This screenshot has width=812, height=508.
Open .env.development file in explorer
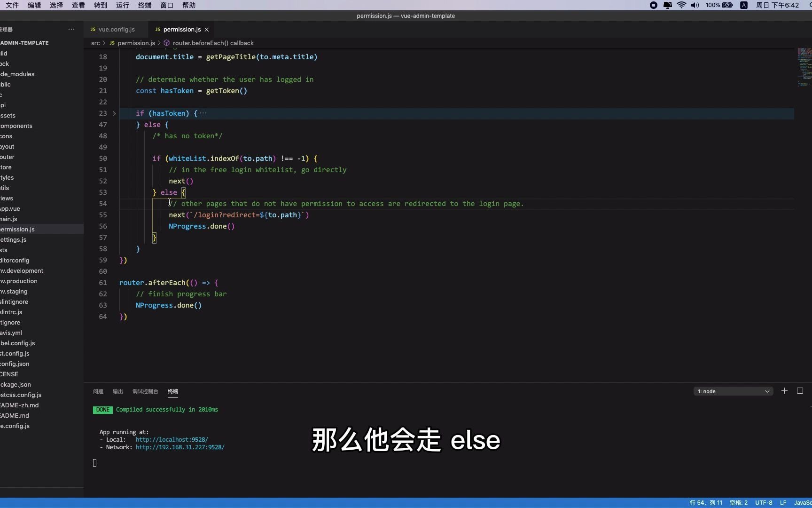[x=42, y=271]
